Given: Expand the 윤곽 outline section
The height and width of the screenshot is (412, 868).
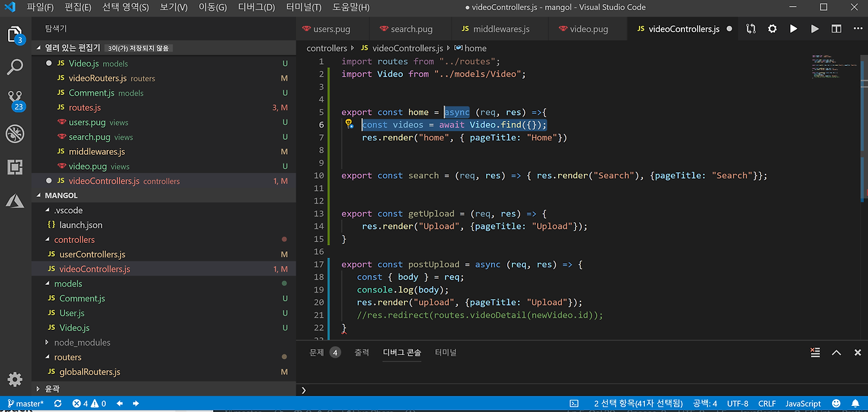Looking at the screenshot, I should coord(52,389).
